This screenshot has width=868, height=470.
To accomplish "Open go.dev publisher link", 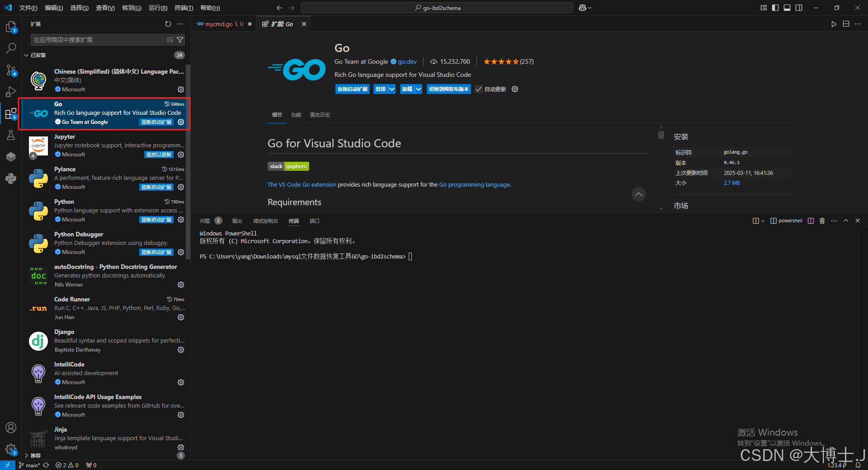I will [x=407, y=61].
